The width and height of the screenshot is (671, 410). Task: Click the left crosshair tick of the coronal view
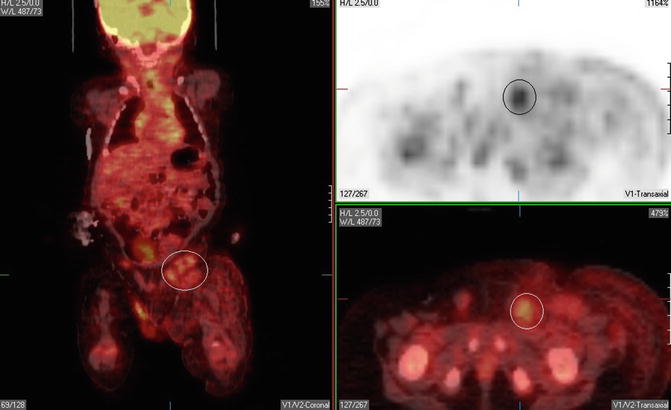(6, 274)
